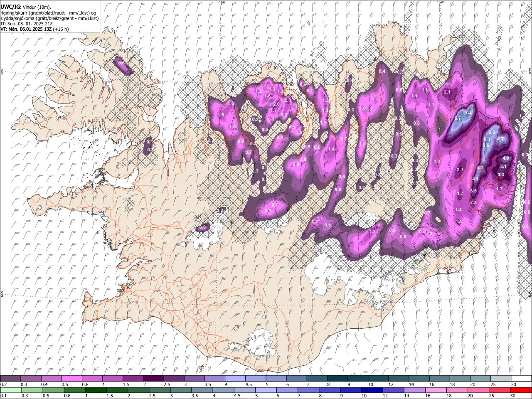
Task: Select the white swatch labeled 30 in upper legend
Action: (x=521, y=379)
